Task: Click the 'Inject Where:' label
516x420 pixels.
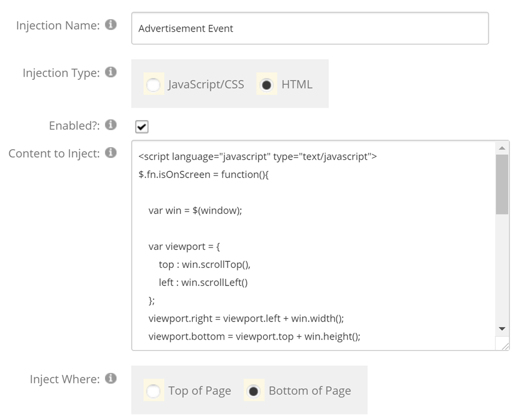Action: pyautogui.click(x=65, y=379)
